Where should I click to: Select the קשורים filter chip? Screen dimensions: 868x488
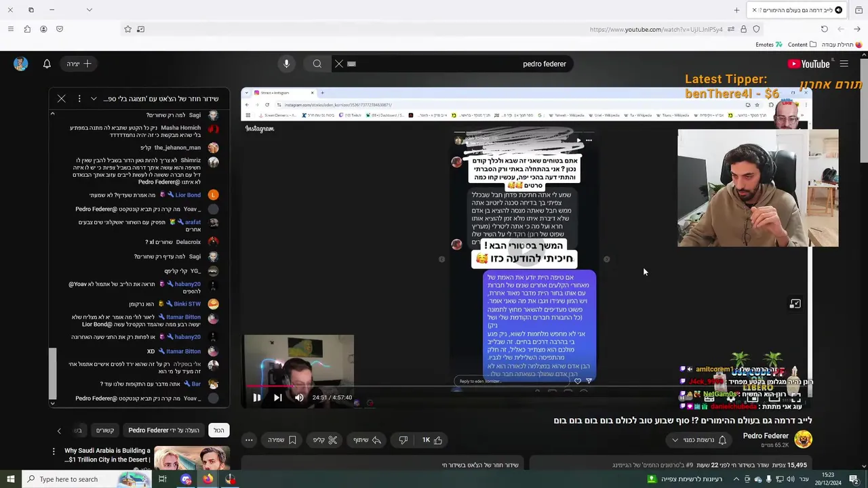pos(105,430)
